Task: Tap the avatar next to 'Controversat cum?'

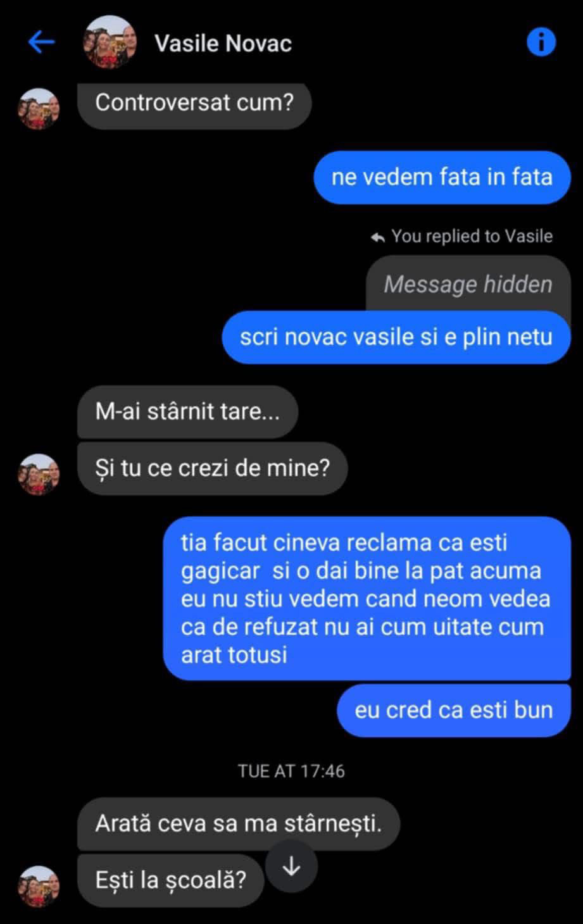Action: (x=39, y=108)
